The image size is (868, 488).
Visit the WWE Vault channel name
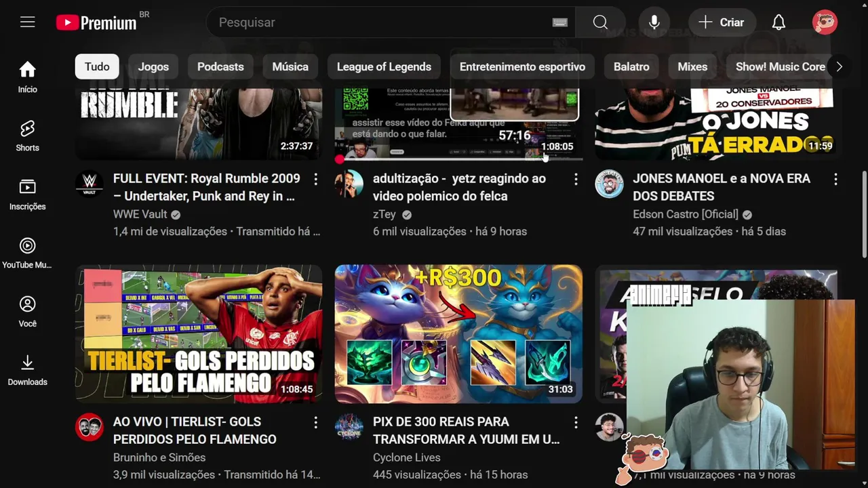(140, 214)
